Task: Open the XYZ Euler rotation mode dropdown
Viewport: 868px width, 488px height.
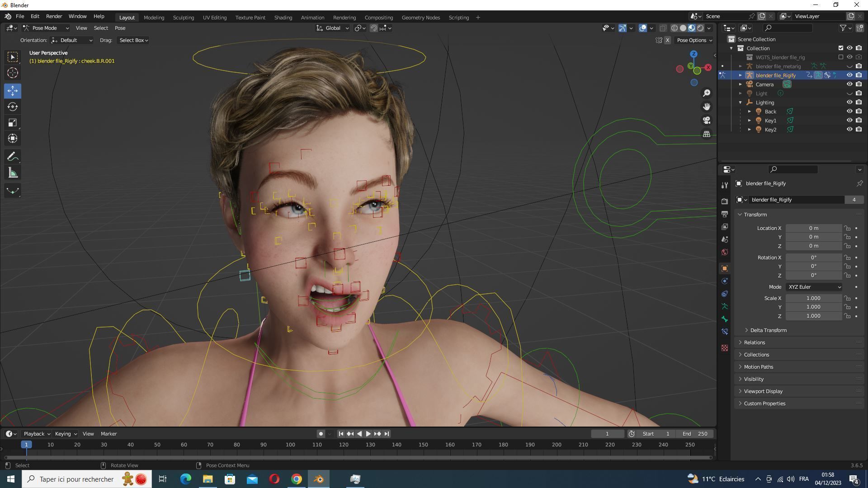Action: (814, 287)
